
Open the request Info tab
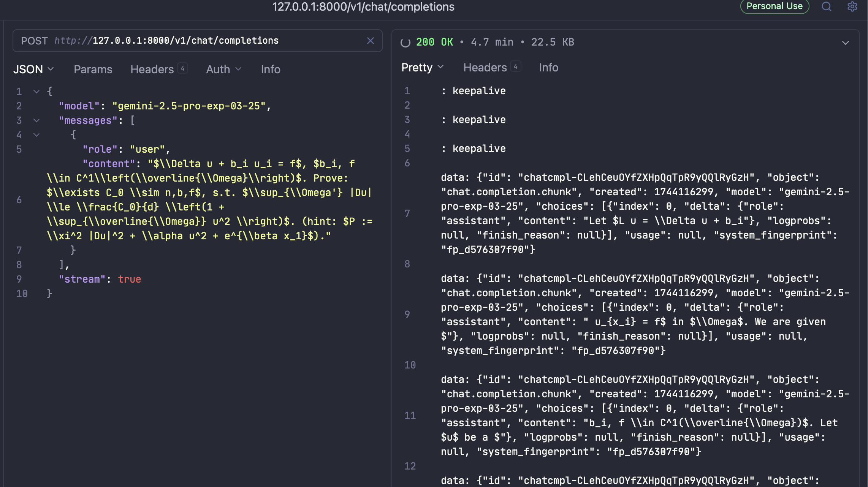(x=271, y=69)
